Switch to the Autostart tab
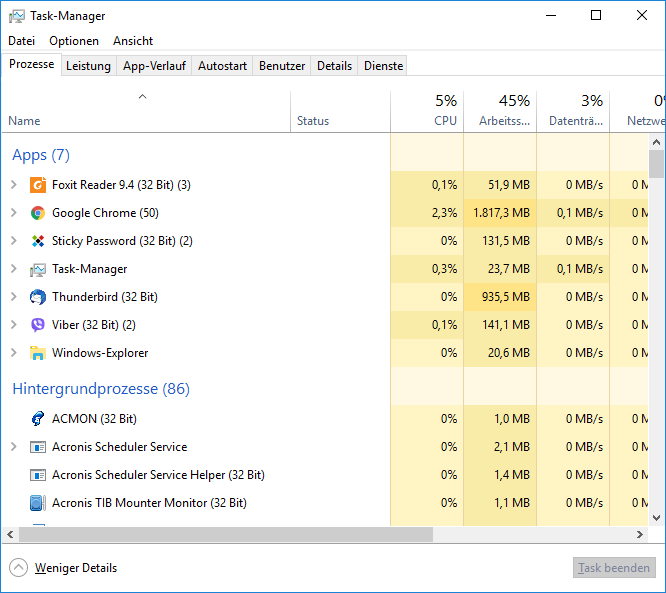This screenshot has width=666, height=593. tap(222, 66)
